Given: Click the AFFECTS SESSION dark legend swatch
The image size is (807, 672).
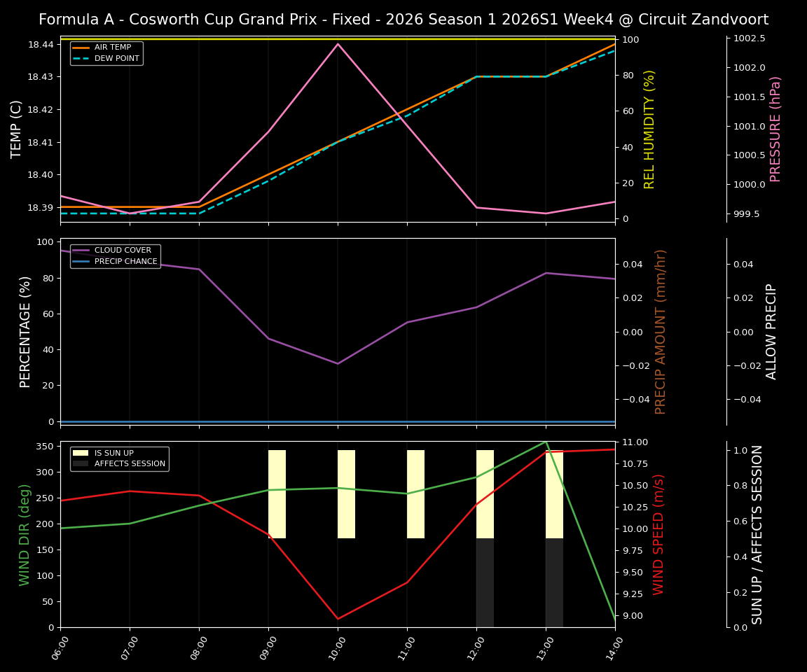Looking at the screenshot, I should [82, 463].
